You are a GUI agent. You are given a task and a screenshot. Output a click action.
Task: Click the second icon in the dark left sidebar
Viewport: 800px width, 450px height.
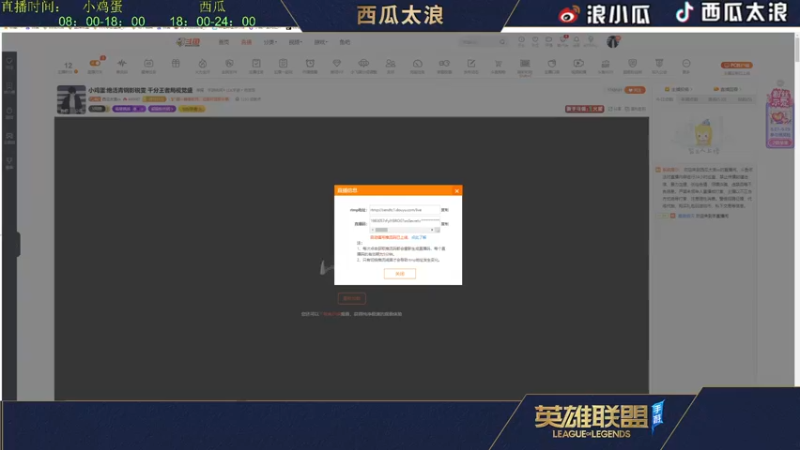pos(9,88)
